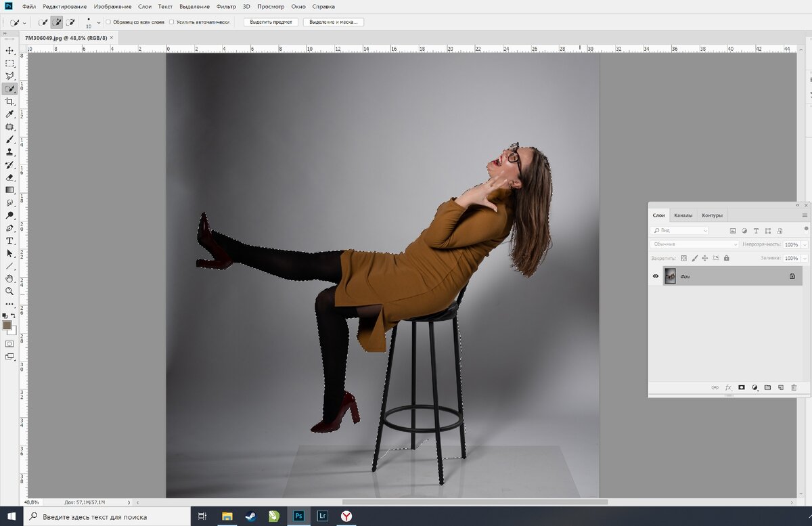Image resolution: width=812 pixels, height=526 pixels.
Task: Select the Dodge tool
Action: pyautogui.click(x=9, y=215)
